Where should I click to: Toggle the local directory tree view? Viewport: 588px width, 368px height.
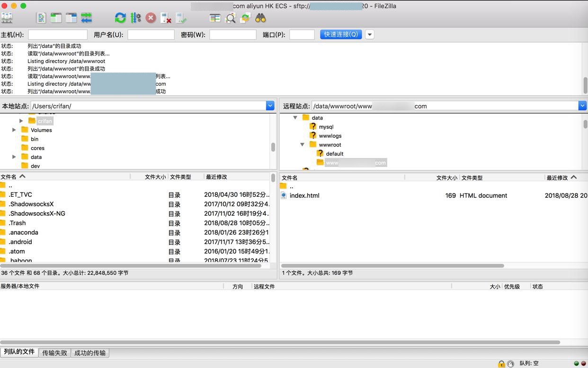56,18
